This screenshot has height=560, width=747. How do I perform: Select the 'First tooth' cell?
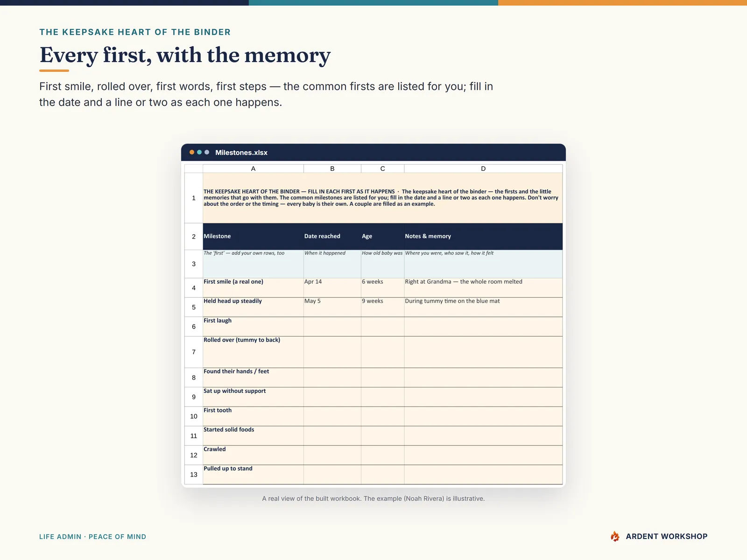[253, 416]
